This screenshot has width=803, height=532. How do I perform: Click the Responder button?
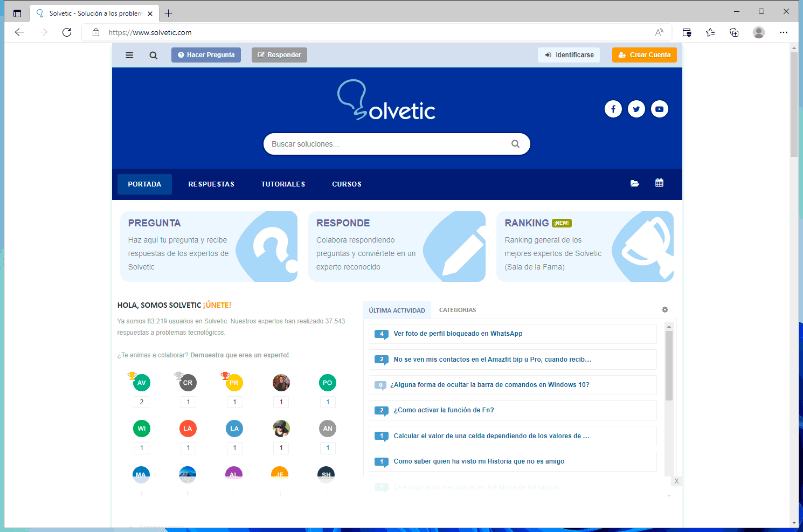click(279, 55)
